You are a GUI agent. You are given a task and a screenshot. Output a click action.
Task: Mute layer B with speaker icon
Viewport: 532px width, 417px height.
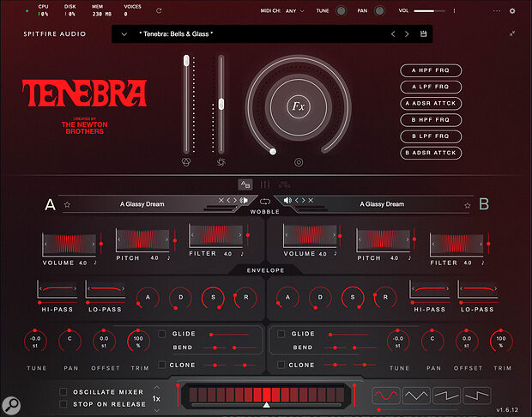287,200
